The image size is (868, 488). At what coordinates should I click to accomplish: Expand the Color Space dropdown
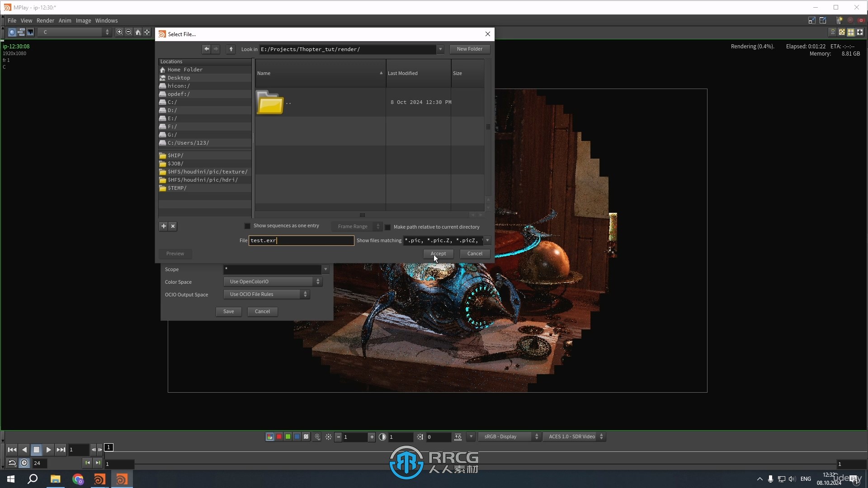coord(318,281)
